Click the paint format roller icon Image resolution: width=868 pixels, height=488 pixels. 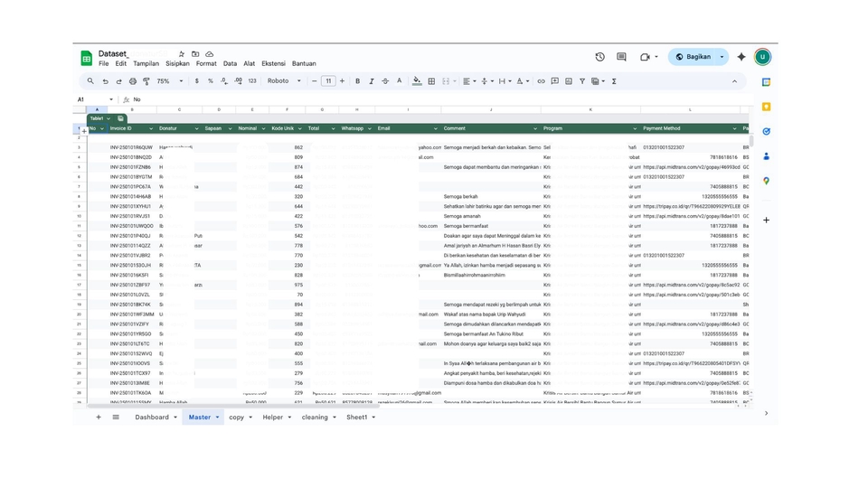146,81
